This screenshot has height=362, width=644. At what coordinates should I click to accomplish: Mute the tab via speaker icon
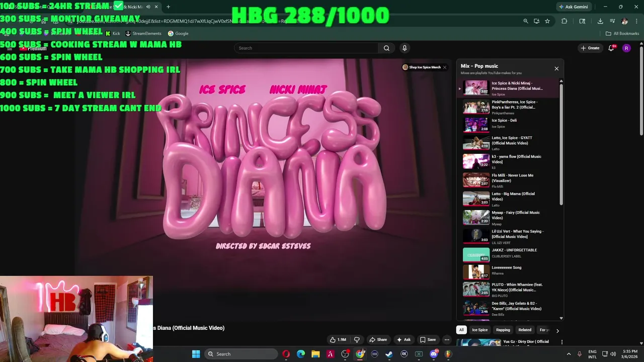coord(148,7)
